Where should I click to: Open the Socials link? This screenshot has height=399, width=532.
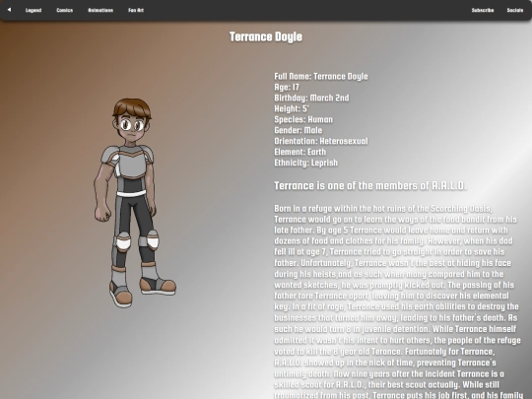pos(514,10)
